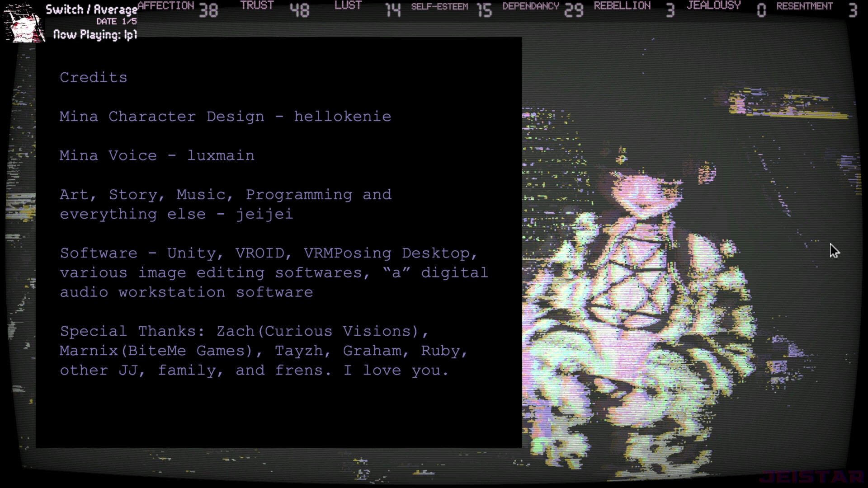
Task: Click the DEPENDANCY stat value 29
Action: click(x=574, y=10)
